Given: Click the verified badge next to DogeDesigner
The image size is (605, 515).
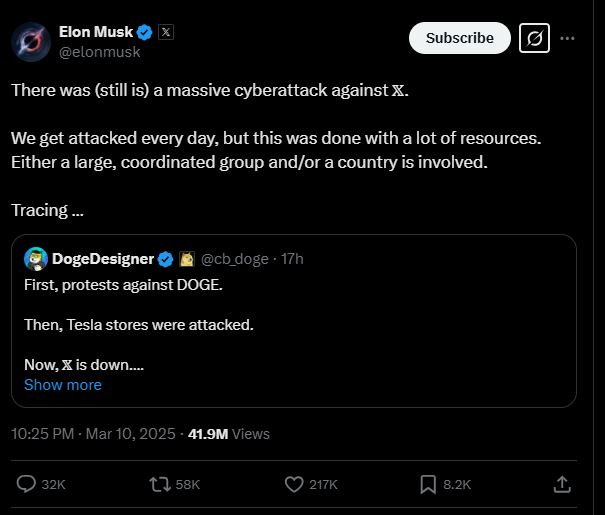Looking at the screenshot, I should tap(165, 259).
